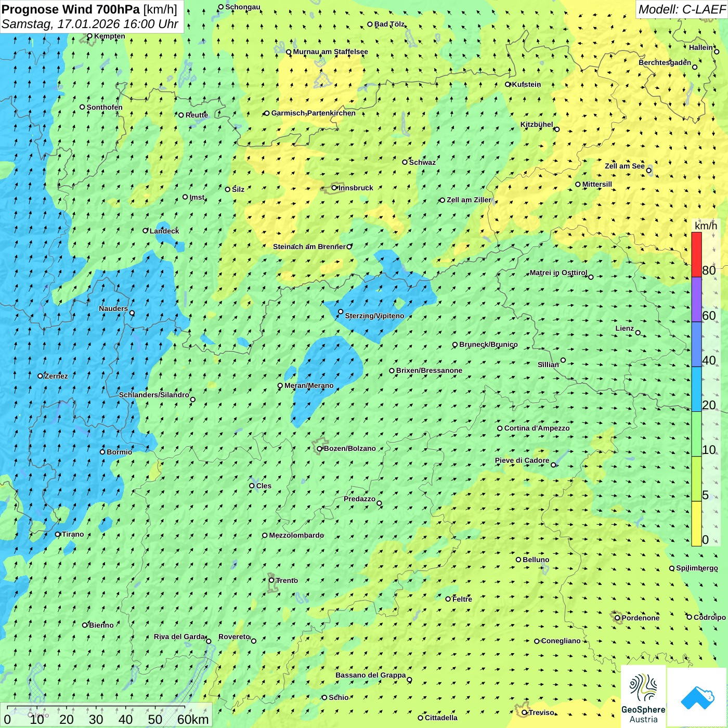Click the Brixen/Bressanone label
The height and width of the screenshot is (728, 728).
click(x=429, y=370)
